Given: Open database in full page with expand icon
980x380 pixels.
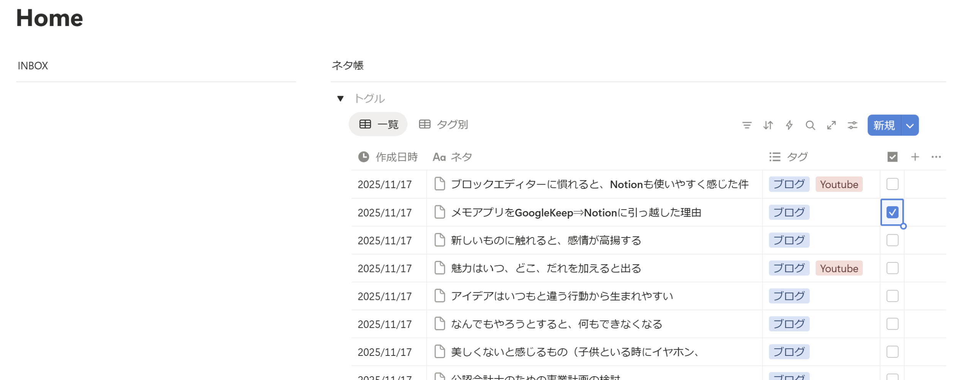Looking at the screenshot, I should point(831,125).
